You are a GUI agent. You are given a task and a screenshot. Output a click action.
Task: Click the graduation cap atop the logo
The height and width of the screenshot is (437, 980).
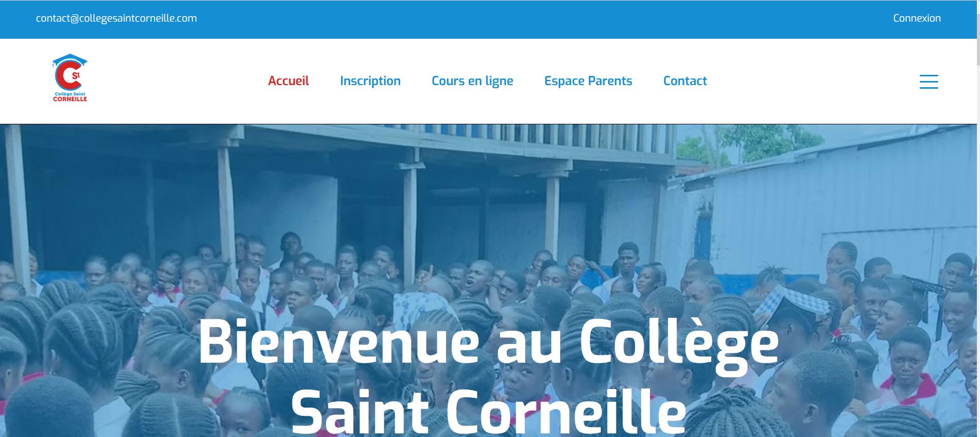[70, 60]
